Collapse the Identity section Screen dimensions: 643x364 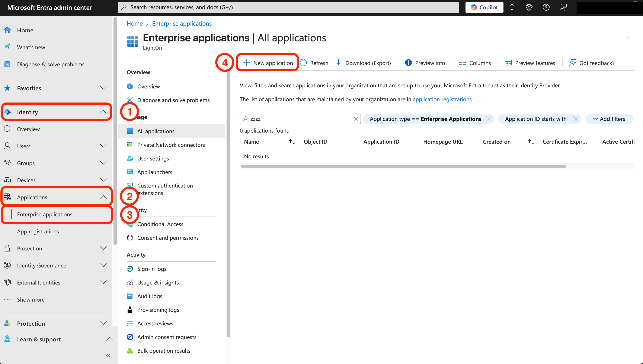point(103,112)
